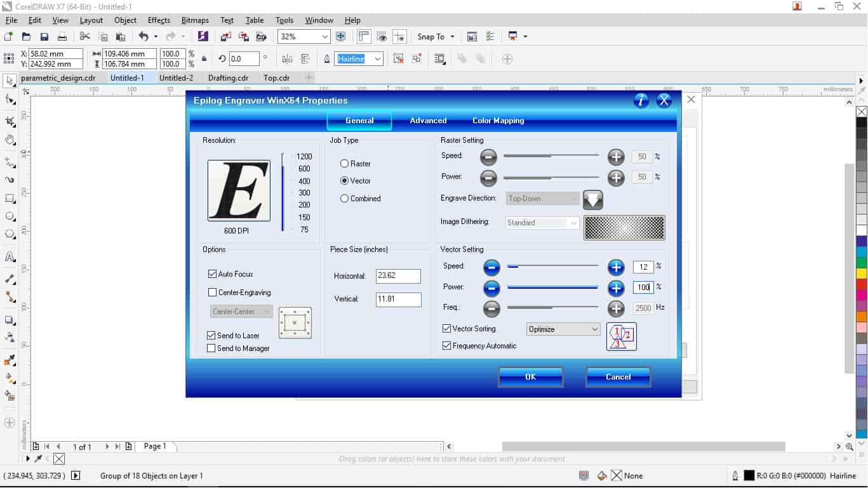The width and height of the screenshot is (868, 488).
Task: Switch to the Drafting.cdr document tab
Action: (x=228, y=78)
